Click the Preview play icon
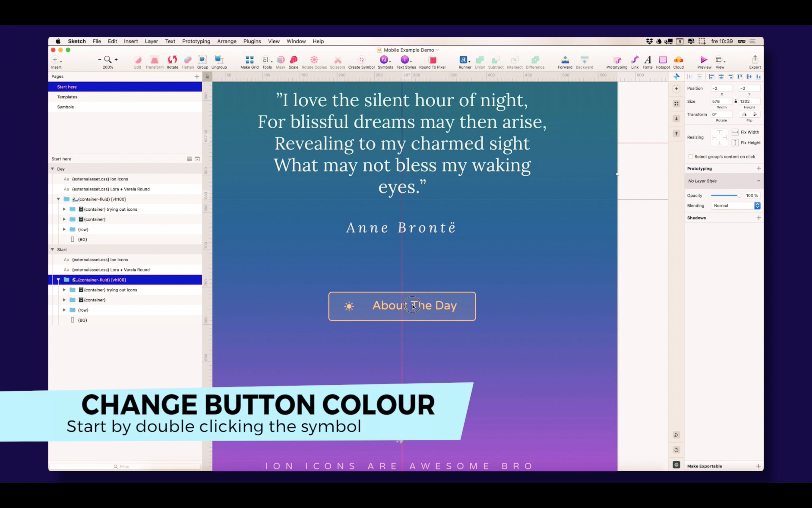The image size is (812, 508). click(x=704, y=60)
